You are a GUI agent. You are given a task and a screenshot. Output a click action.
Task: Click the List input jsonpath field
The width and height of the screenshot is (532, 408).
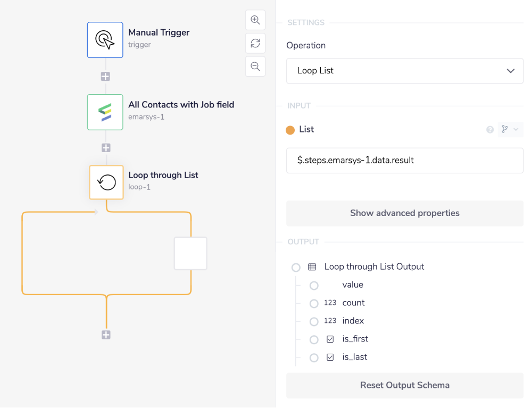(404, 160)
